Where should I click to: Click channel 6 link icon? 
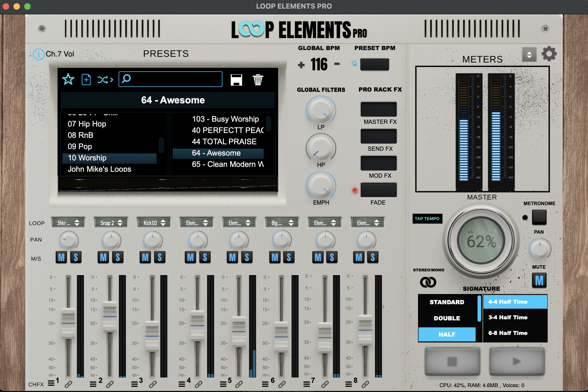[282, 384]
